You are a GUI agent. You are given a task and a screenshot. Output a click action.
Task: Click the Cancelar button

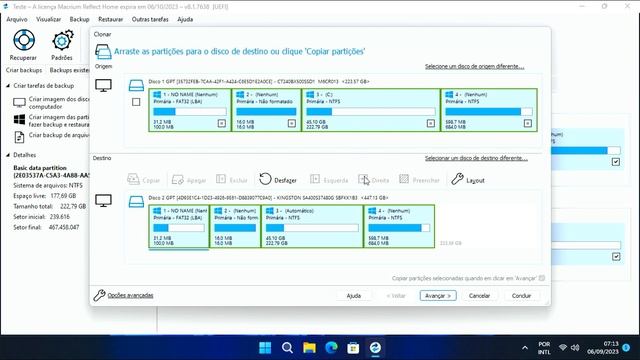coord(479,296)
